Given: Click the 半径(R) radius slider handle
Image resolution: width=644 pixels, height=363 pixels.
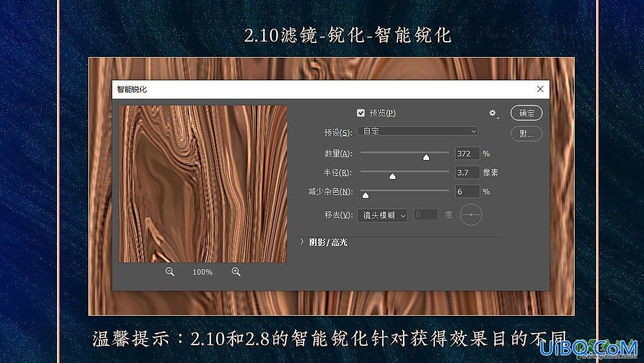Looking at the screenshot, I should click(x=393, y=176).
